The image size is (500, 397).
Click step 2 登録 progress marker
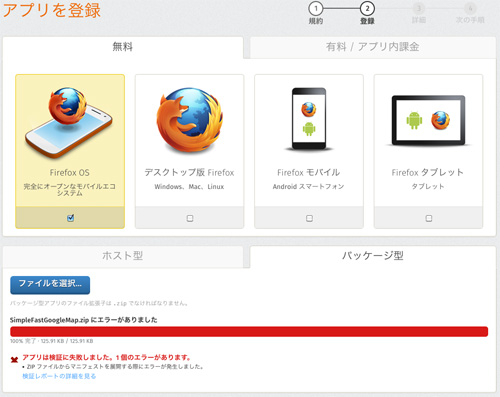pos(367,13)
